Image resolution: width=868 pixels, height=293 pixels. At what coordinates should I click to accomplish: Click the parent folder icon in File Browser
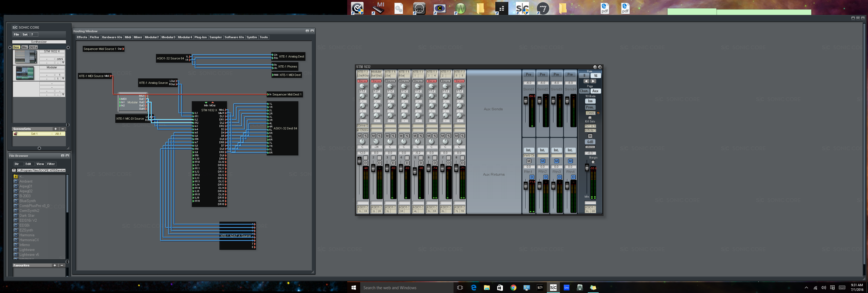tap(15, 176)
